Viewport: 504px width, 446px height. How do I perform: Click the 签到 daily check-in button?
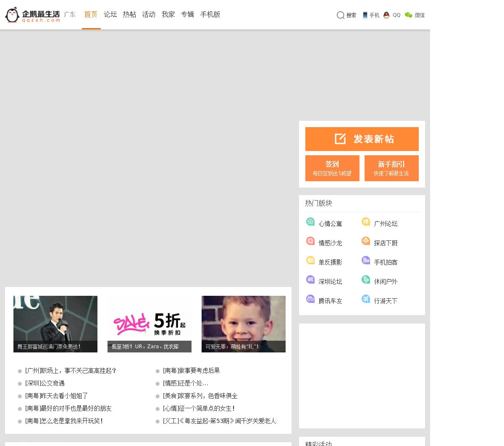click(332, 168)
